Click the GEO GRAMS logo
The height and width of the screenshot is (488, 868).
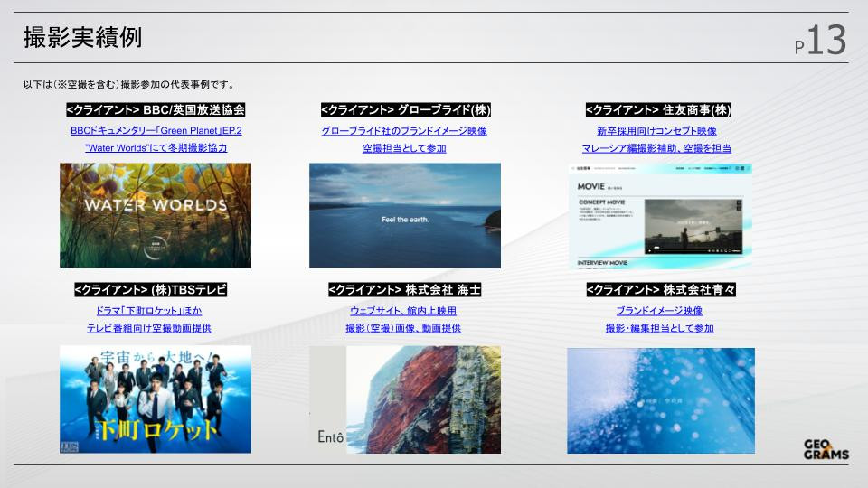point(826,449)
